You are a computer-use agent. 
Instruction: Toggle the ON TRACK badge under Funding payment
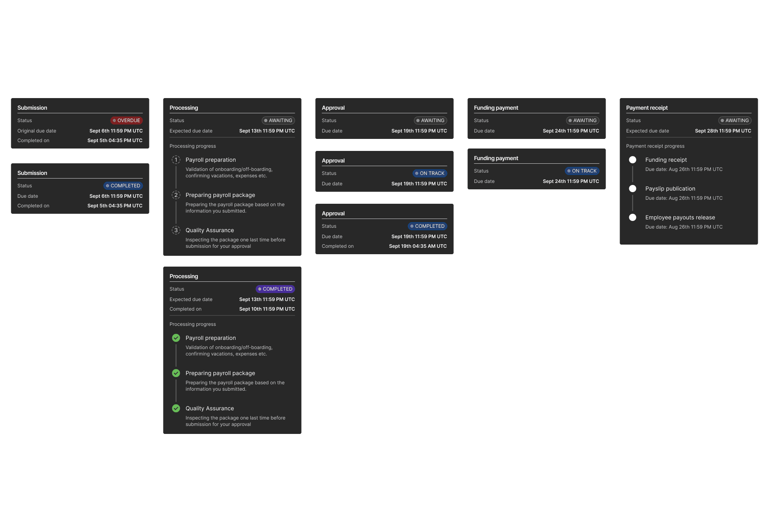click(x=582, y=171)
